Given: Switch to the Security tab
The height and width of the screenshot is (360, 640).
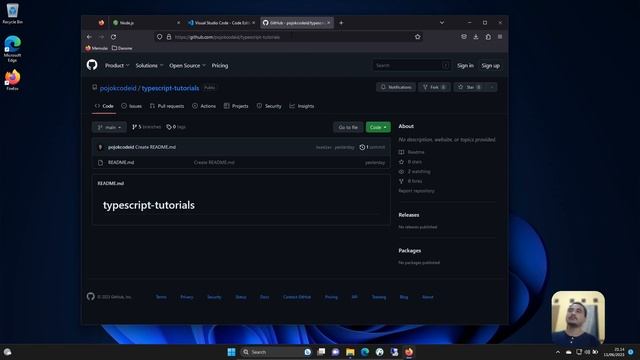Looking at the screenshot, I should pyautogui.click(x=269, y=106).
